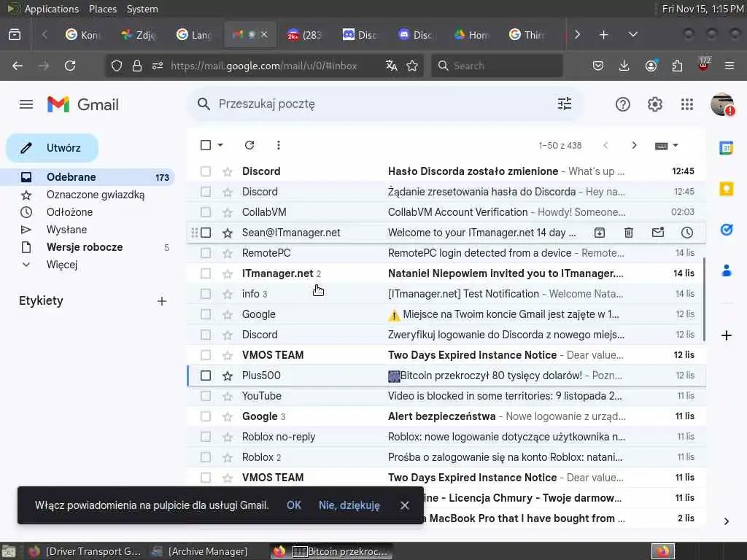This screenshot has width=747, height=560.
Task: Get add-ons plus icon in side panel
Action: (x=727, y=335)
